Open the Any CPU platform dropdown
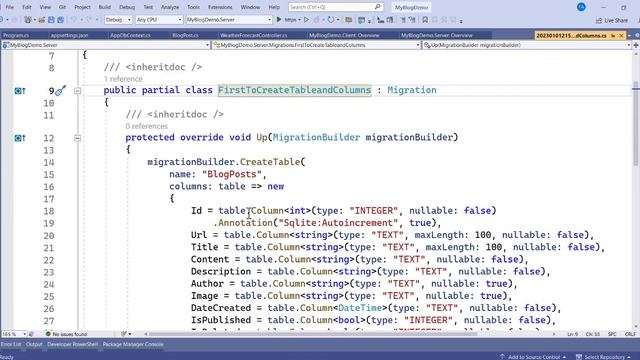 (x=158, y=20)
